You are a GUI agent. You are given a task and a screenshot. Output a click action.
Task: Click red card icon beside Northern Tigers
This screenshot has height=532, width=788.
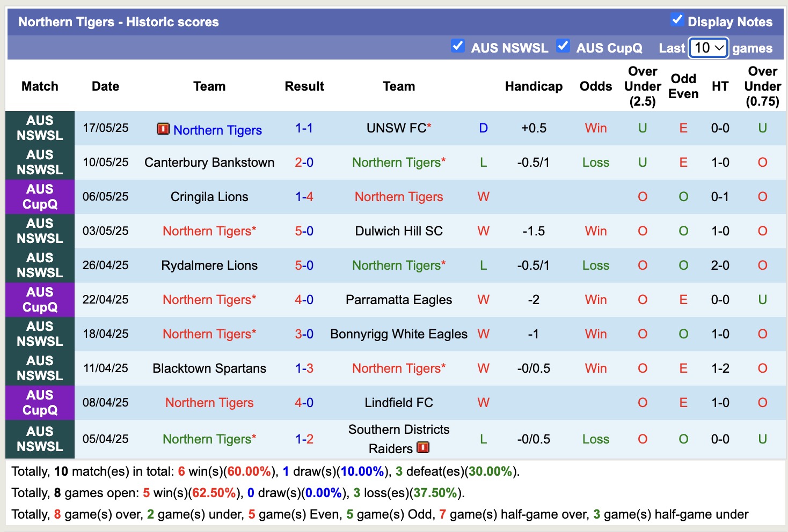point(163,129)
